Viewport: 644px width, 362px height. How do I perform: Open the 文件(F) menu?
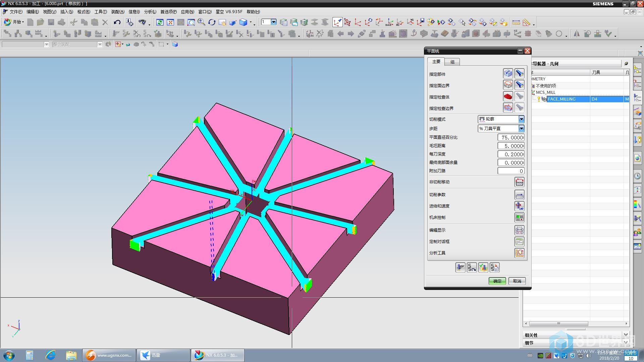click(x=16, y=12)
